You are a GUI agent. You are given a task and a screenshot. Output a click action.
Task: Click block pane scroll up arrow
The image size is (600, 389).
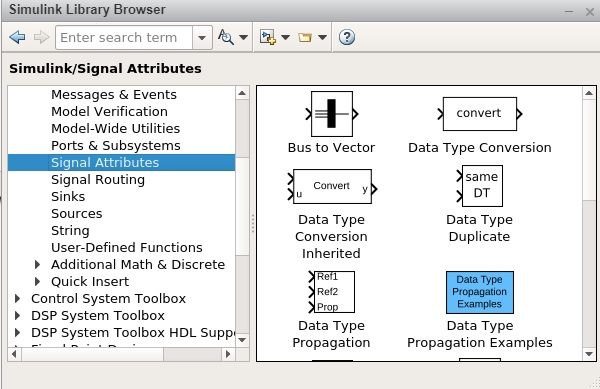point(589,93)
